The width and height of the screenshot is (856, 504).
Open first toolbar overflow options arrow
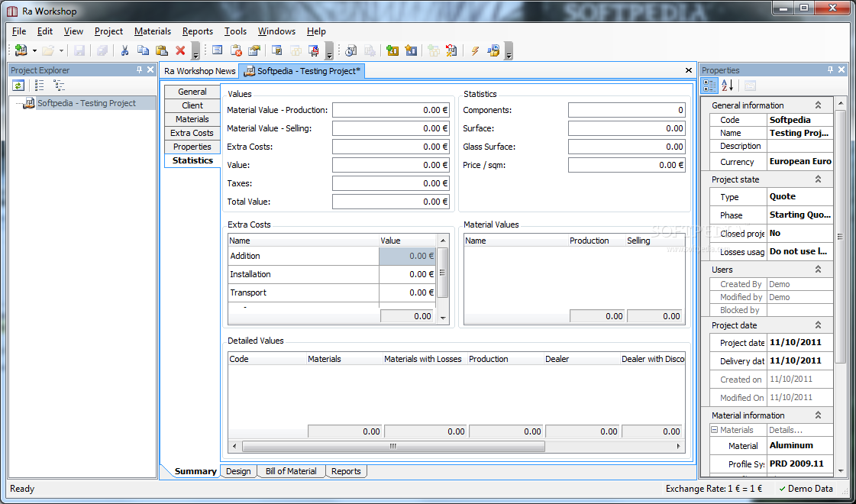[x=195, y=51]
